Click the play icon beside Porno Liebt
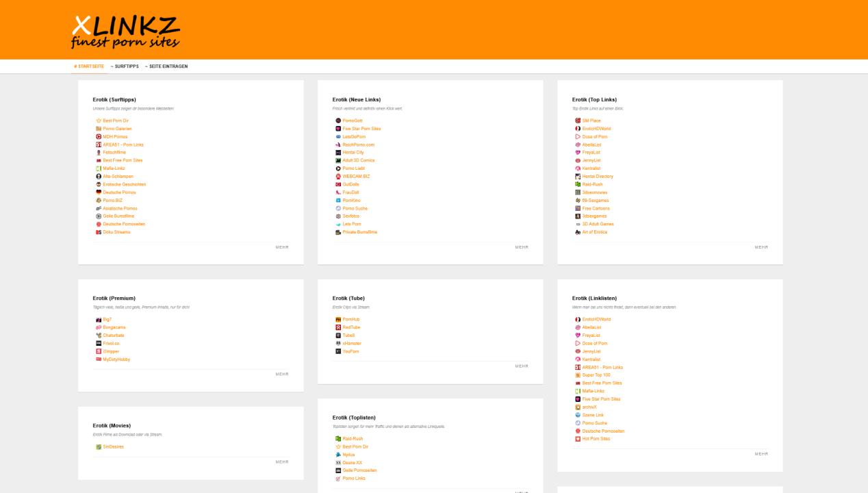868x493 pixels. 338,168
